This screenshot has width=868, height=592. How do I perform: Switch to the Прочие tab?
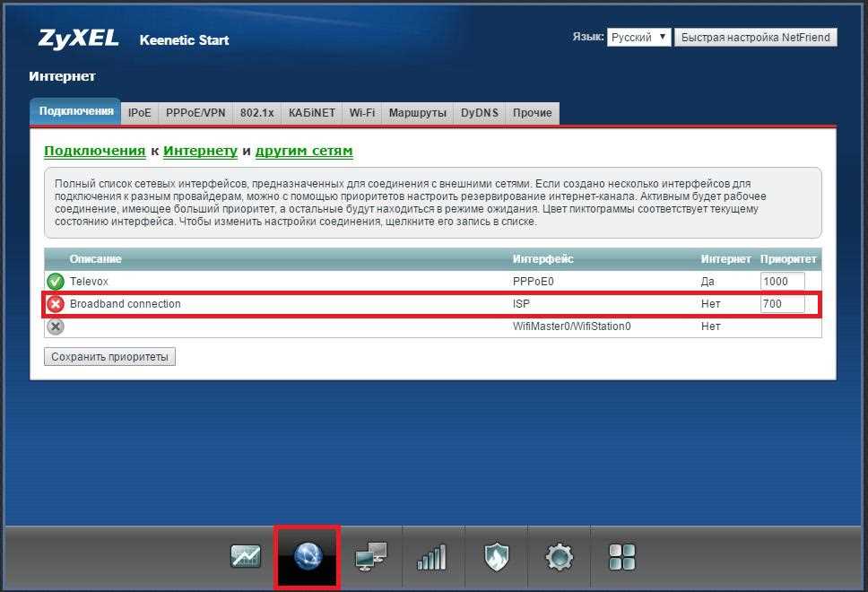(x=532, y=113)
